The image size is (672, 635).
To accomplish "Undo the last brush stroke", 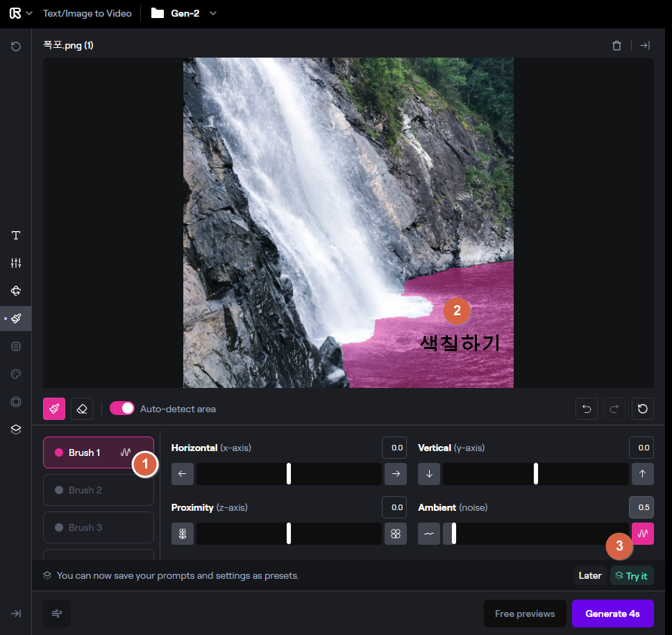I will pos(587,409).
